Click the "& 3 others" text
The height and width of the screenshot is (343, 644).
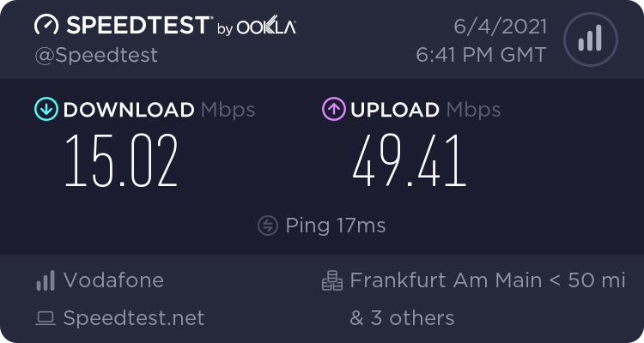pos(402,318)
